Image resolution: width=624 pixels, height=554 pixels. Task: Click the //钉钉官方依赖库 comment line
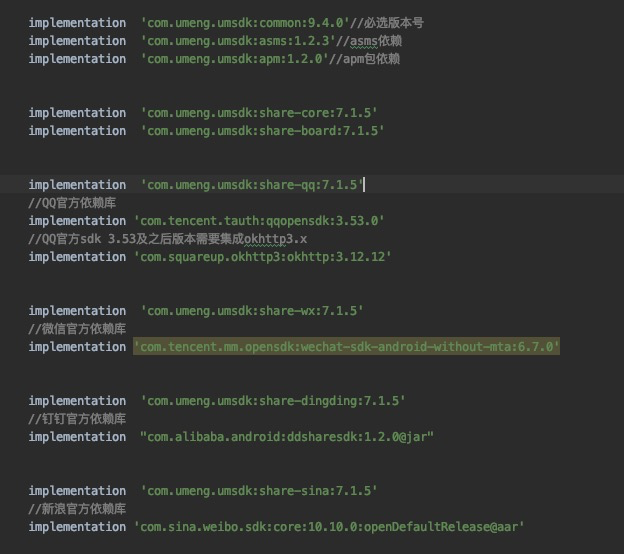[77, 419]
